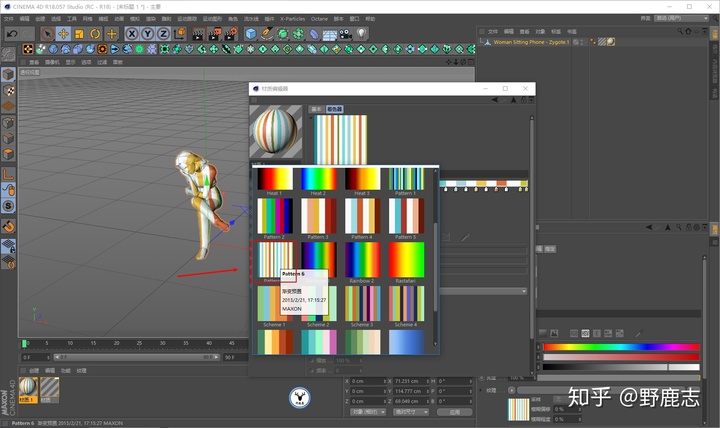Open the layout dropdown at top right
The width and height of the screenshot is (720, 428).
point(682,18)
